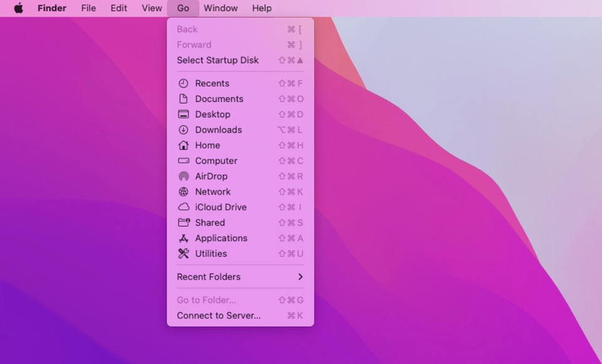602x364 pixels.
Task: Click the iCloud Drive cloud icon
Action: 184,207
